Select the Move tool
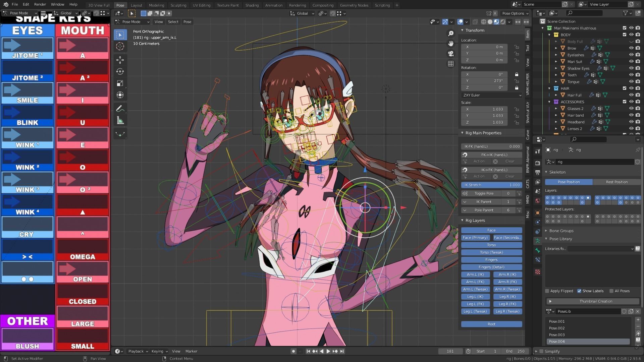The height and width of the screenshot is (362, 644). (120, 60)
